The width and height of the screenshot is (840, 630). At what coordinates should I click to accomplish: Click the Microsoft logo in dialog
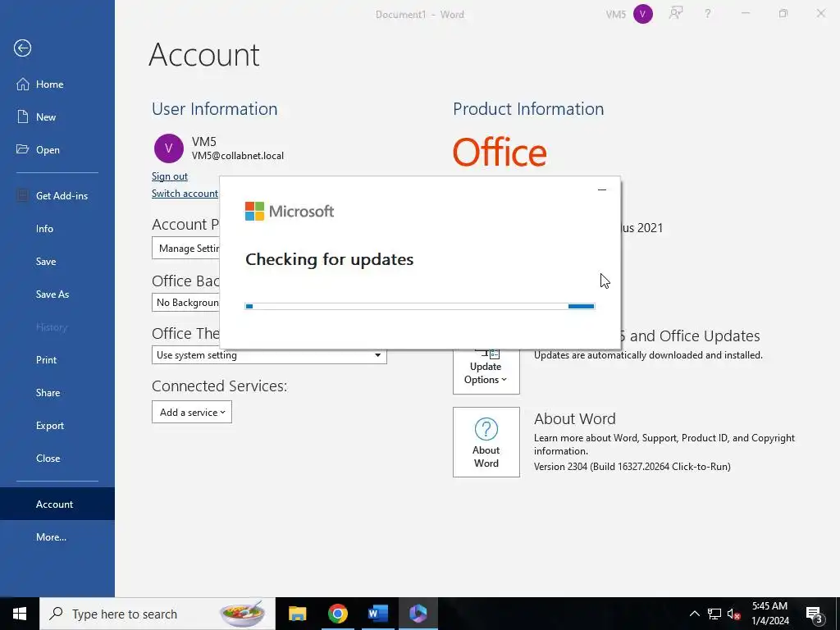click(290, 211)
